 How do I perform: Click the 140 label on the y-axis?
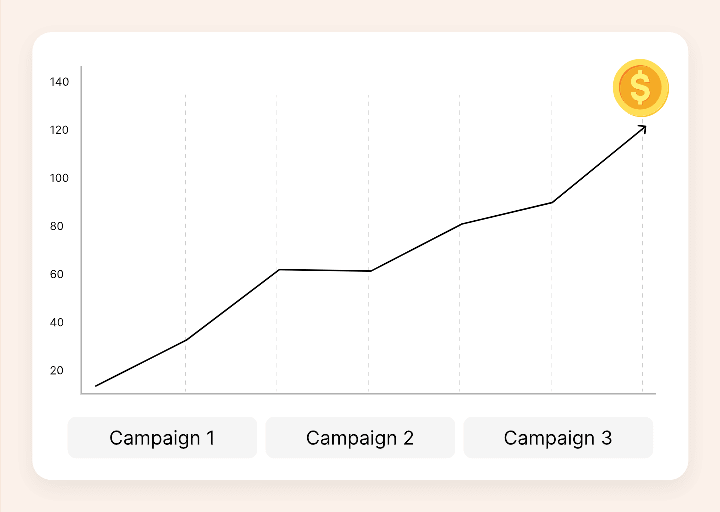[x=59, y=82]
